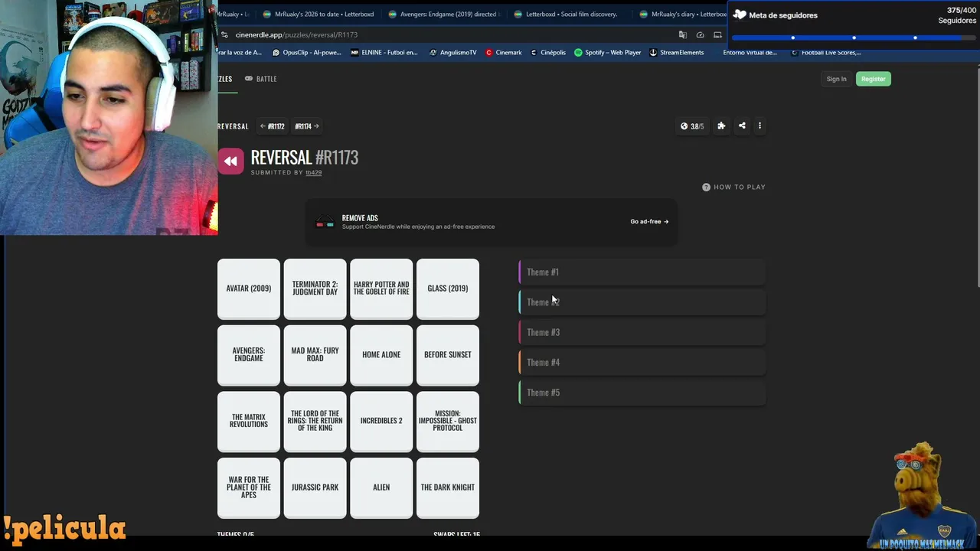Click the 3D glasses Remove Ads icon
980x551 pixels.
[325, 222]
